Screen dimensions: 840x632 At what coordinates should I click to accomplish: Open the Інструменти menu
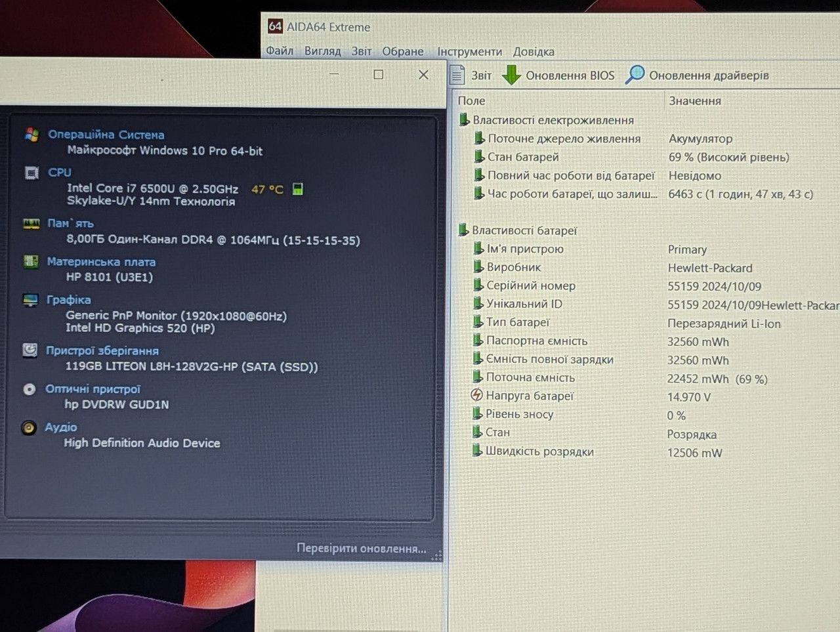pyautogui.click(x=469, y=51)
